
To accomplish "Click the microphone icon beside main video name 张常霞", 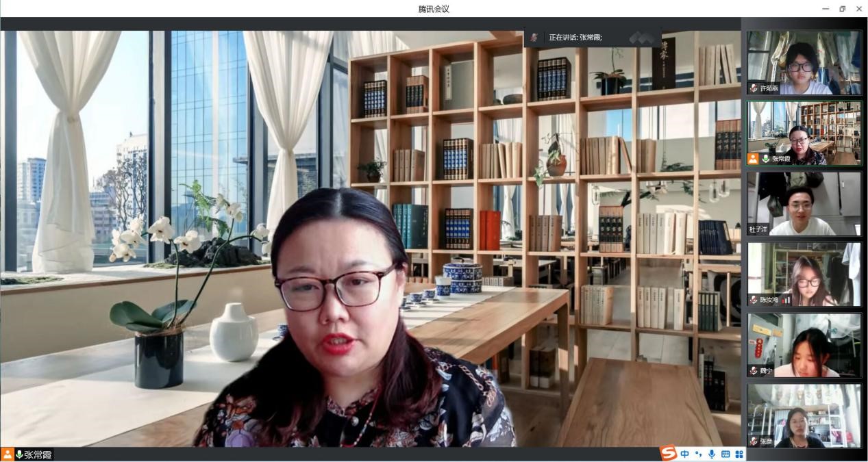I will point(19,454).
